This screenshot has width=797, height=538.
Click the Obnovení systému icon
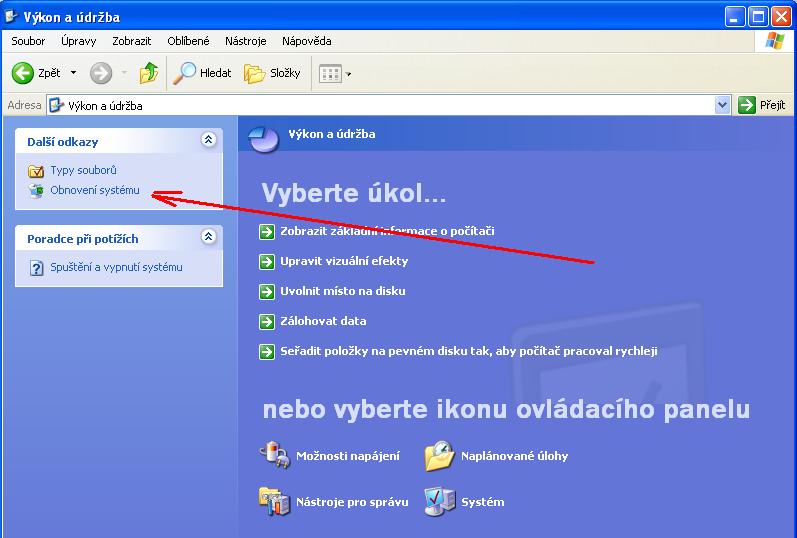coord(36,191)
